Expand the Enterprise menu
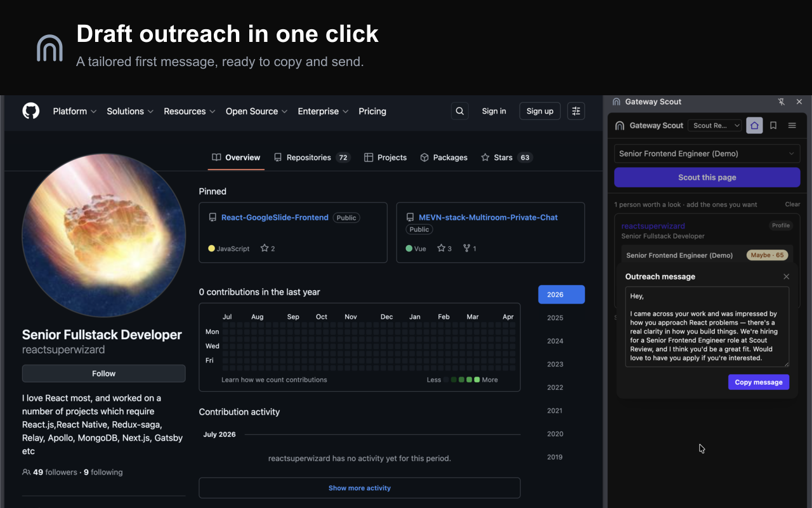 [x=324, y=111]
